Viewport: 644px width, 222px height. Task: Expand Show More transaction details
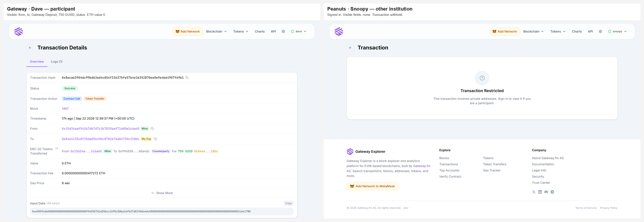[162, 193]
